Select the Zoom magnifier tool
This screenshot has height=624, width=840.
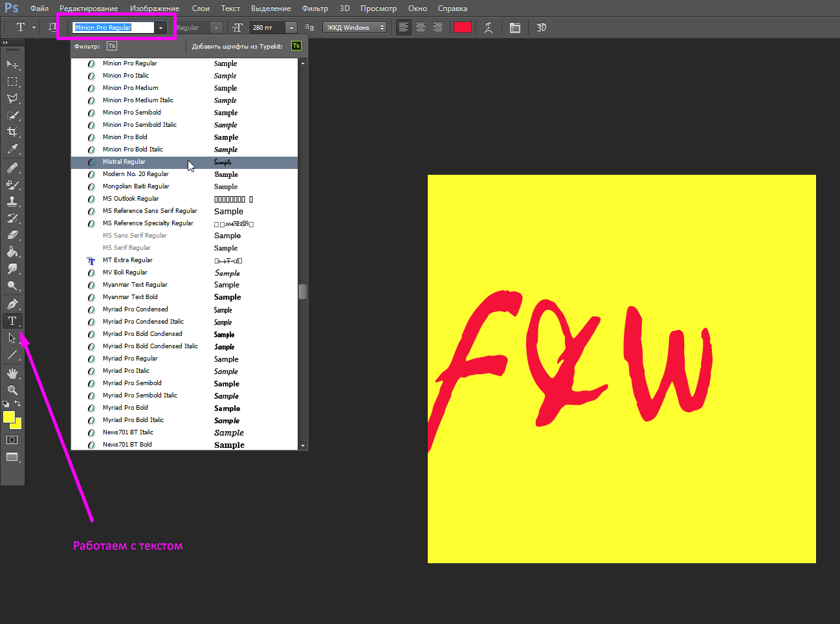tap(12, 390)
